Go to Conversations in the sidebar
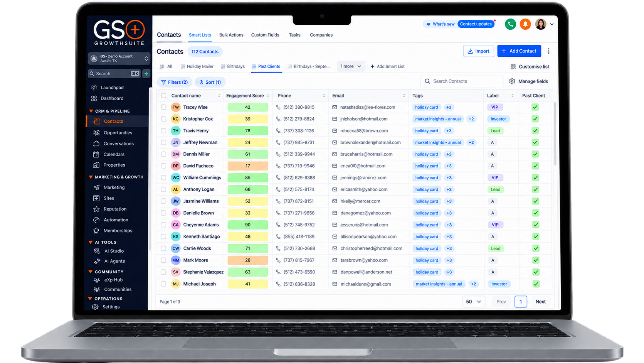This screenshot has height=363, width=644. click(118, 144)
